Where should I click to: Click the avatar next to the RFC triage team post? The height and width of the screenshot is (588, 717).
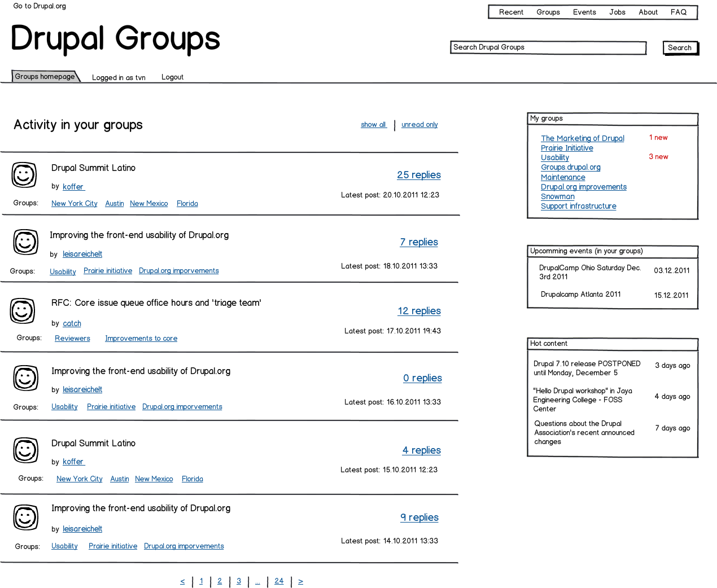point(23,311)
